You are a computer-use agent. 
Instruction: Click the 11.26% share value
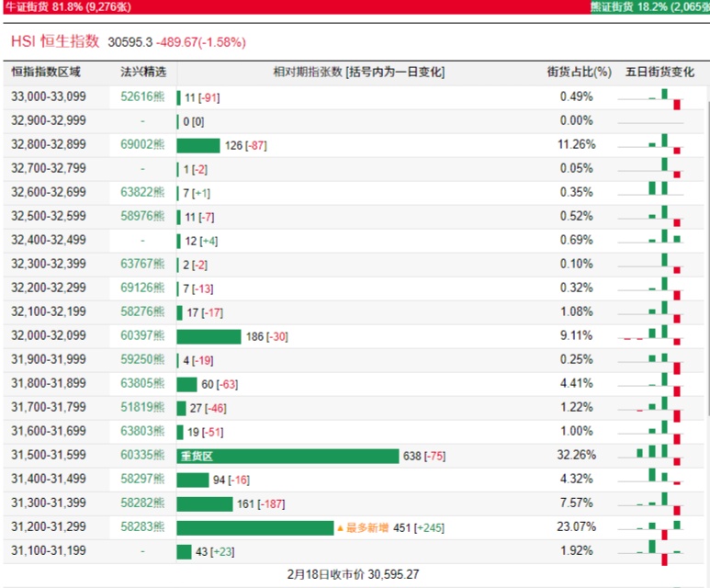pos(577,144)
